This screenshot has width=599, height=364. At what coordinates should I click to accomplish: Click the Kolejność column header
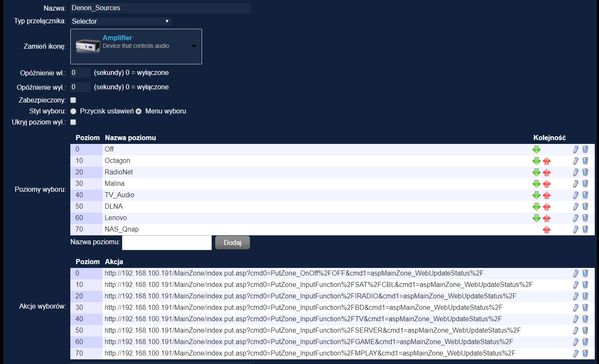pyautogui.click(x=549, y=138)
